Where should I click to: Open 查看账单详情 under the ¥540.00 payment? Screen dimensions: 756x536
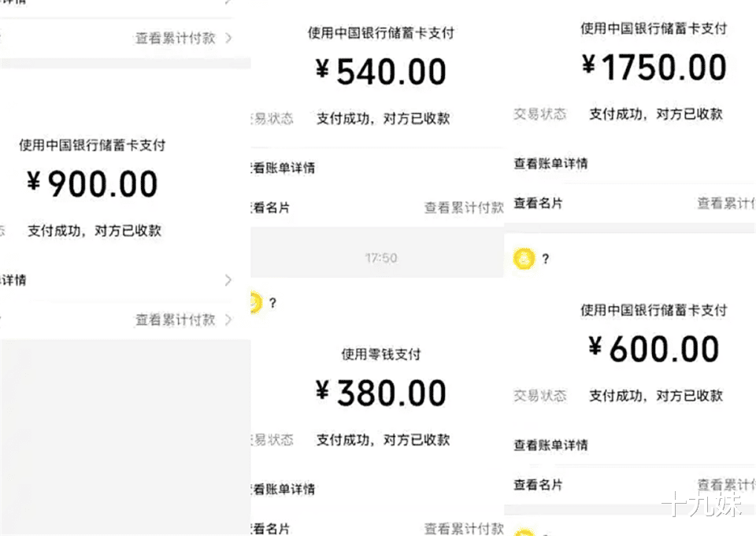point(283,168)
